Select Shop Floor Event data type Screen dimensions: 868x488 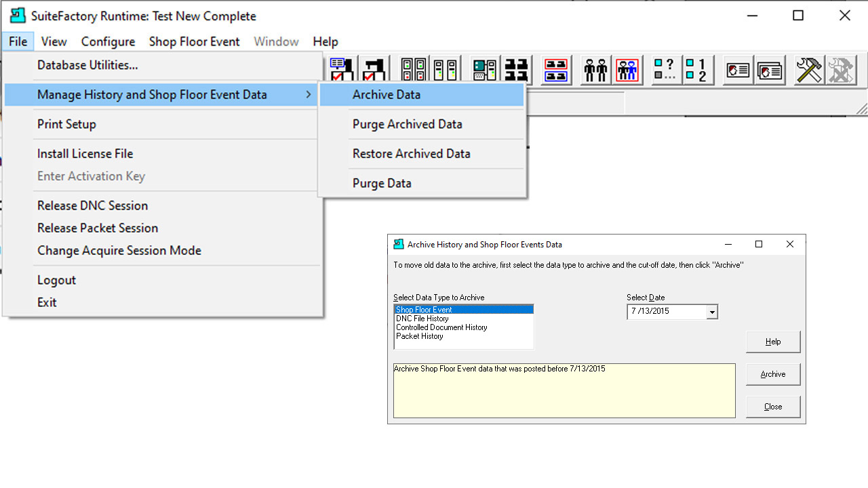pyautogui.click(x=464, y=310)
